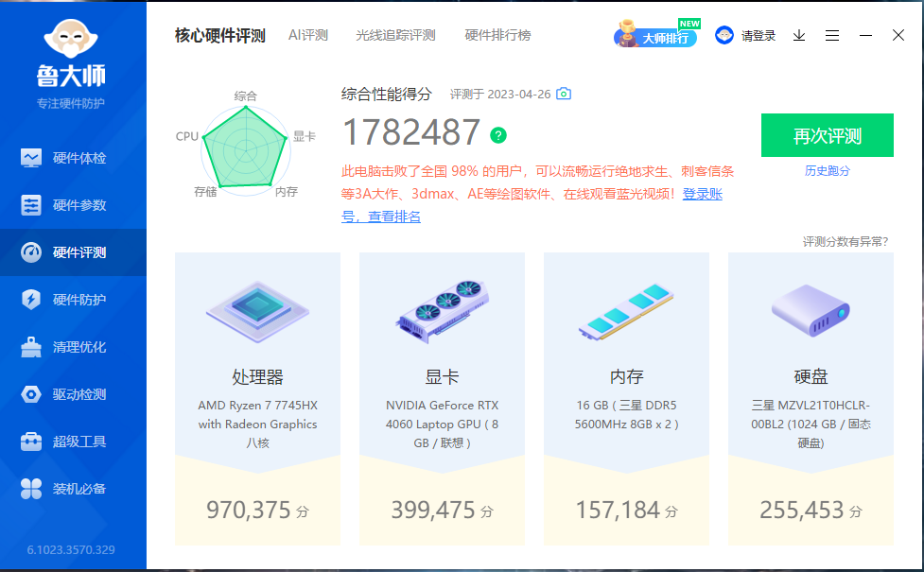Screen dimensions: 924x572
Task: Close the 鲁大师 window
Action: pyautogui.click(x=898, y=35)
